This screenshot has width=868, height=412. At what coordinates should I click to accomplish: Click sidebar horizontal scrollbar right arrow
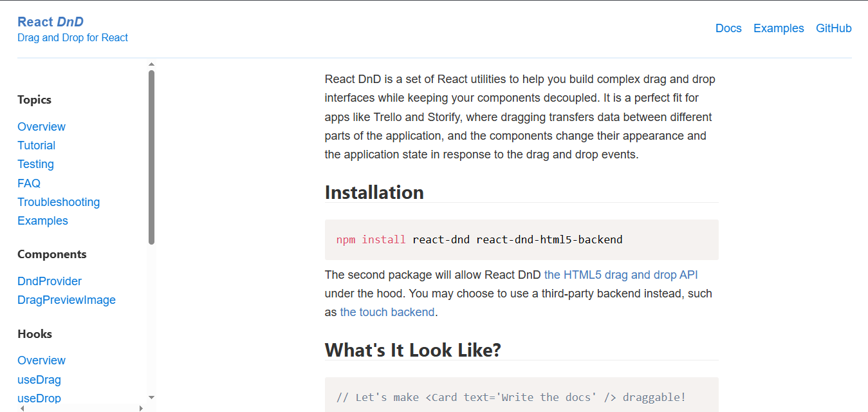pos(141,408)
